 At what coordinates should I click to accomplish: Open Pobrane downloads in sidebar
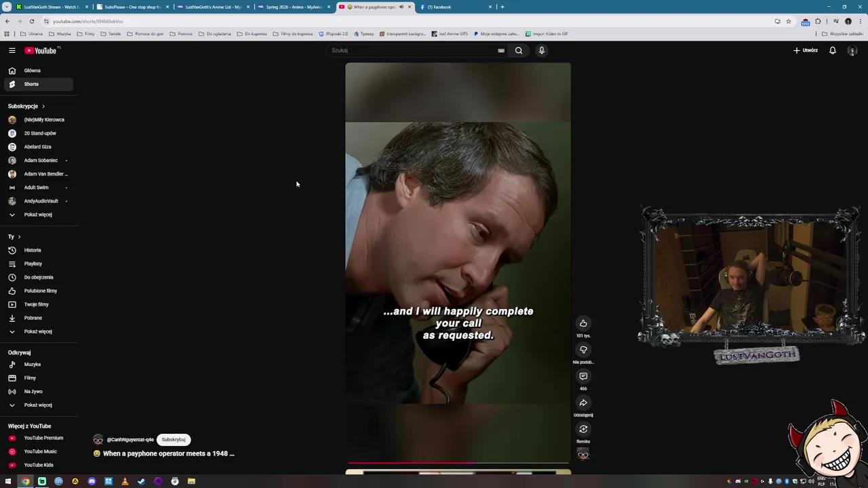pos(37,318)
